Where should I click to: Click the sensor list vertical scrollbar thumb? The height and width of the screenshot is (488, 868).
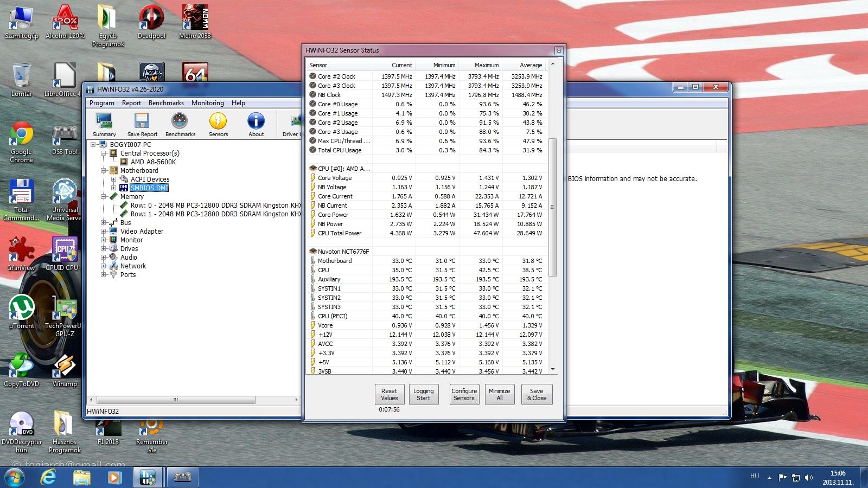click(553, 207)
